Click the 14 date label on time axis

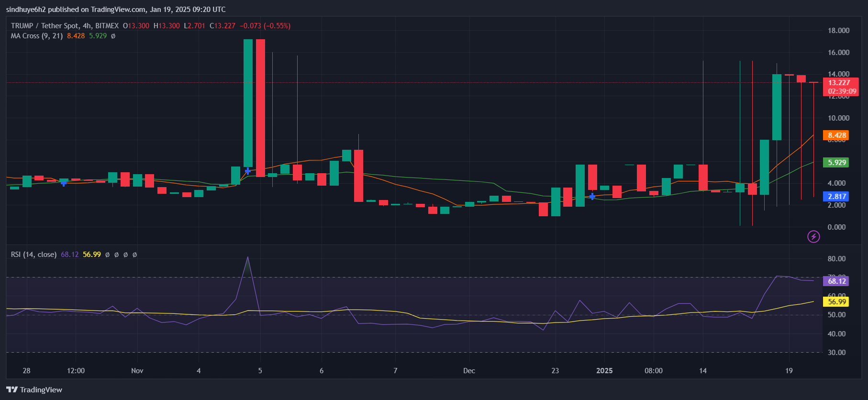[703, 371]
